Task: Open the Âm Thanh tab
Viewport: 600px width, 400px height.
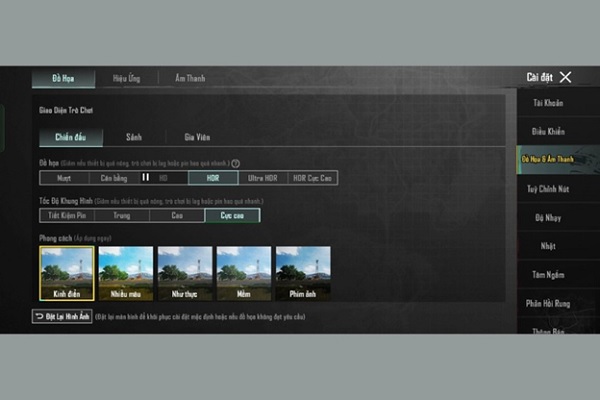Action: (x=190, y=78)
